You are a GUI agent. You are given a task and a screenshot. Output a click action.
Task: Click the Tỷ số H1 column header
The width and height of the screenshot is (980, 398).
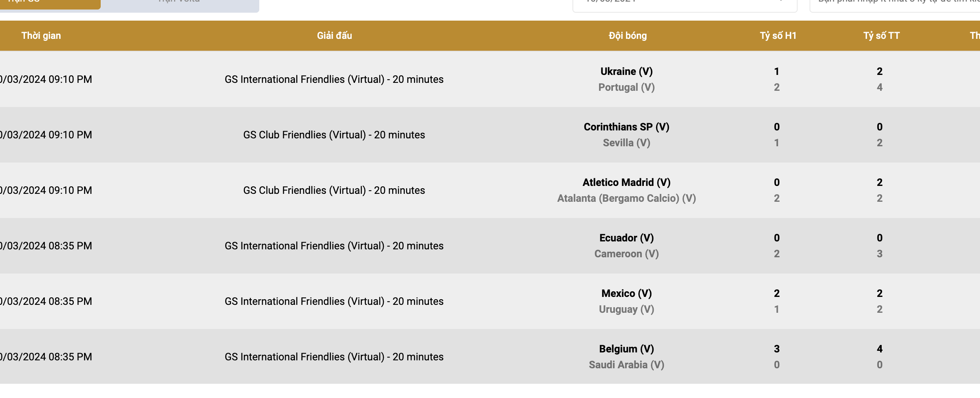click(x=778, y=36)
